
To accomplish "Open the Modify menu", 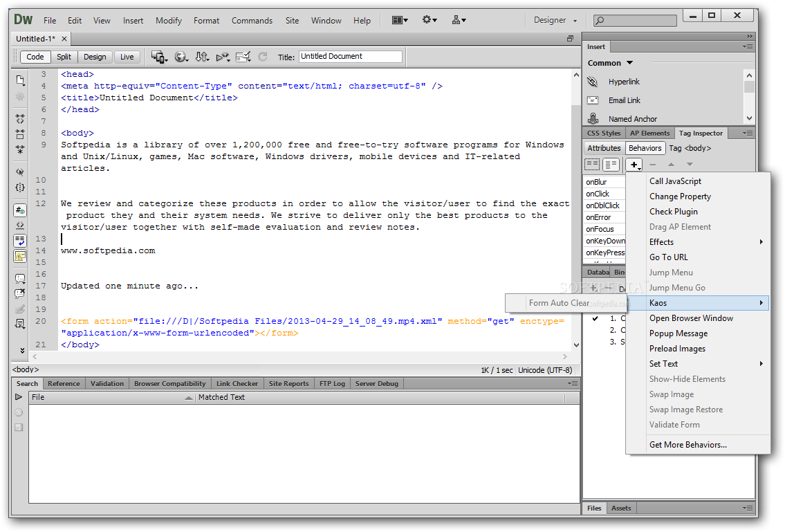I will (168, 21).
